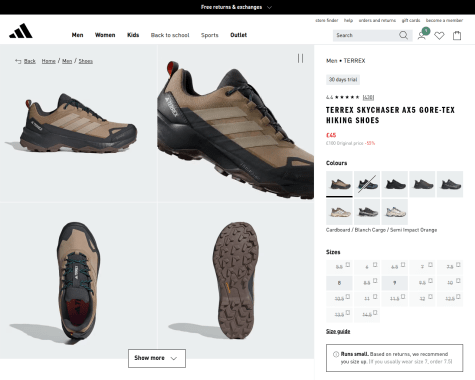Select the beige tan colour swatch
Viewport: 475px width, 380px height.
point(339,212)
